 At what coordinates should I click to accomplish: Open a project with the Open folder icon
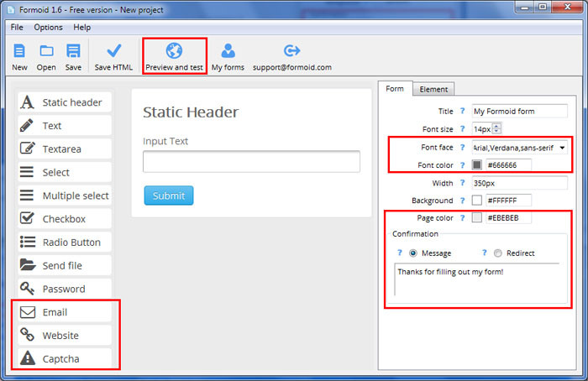click(x=46, y=51)
